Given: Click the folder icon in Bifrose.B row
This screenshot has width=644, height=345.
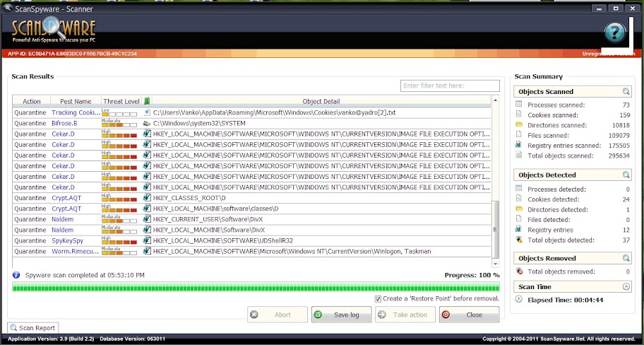Looking at the screenshot, I should point(147,123).
